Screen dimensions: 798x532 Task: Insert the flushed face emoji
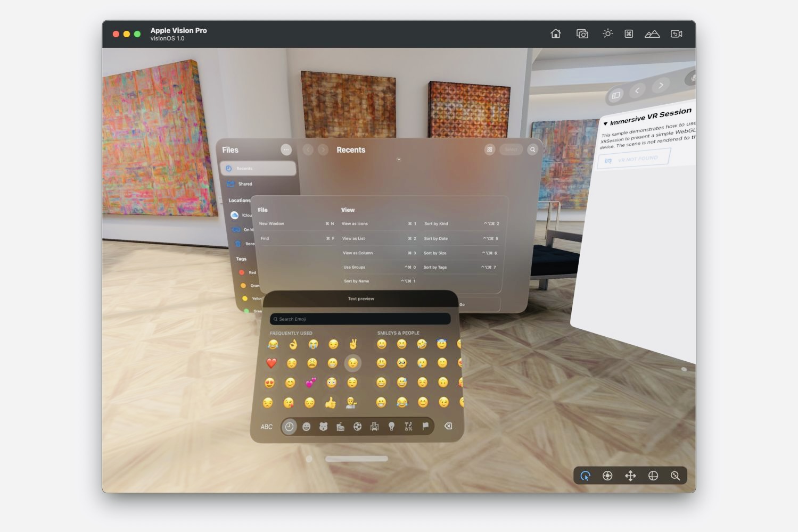pos(332,383)
